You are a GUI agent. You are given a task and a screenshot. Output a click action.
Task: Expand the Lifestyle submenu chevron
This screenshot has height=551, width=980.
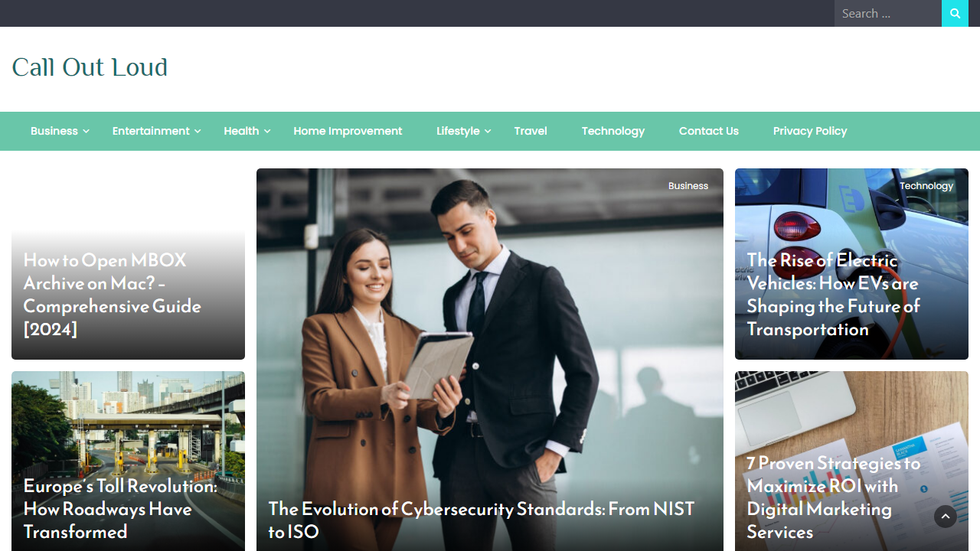coord(488,132)
